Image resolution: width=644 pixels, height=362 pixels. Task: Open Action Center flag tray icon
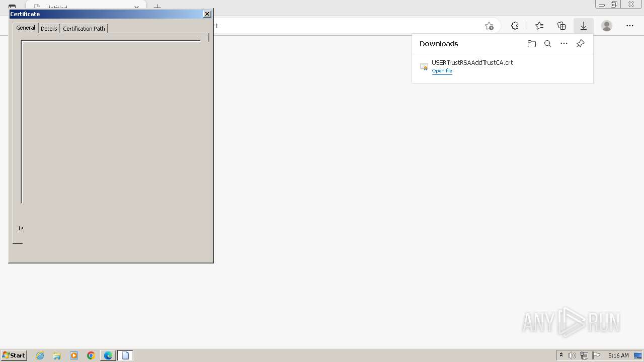[x=596, y=355]
